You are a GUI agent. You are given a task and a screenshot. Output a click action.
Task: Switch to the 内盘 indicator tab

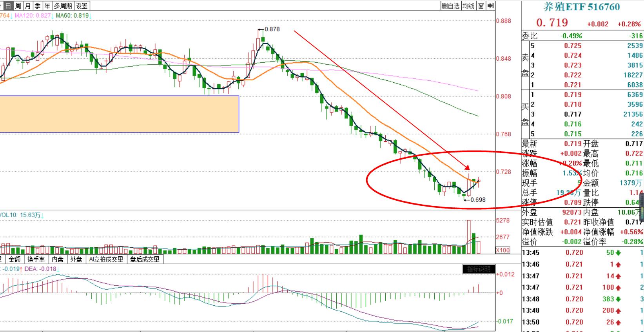pyautogui.click(x=58, y=259)
